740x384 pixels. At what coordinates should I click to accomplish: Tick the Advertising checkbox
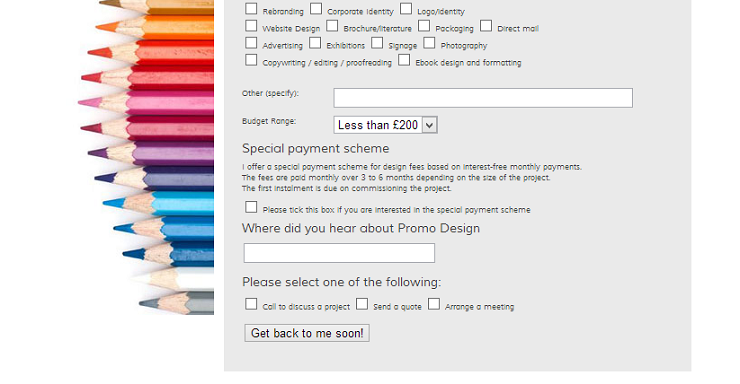pos(251,43)
